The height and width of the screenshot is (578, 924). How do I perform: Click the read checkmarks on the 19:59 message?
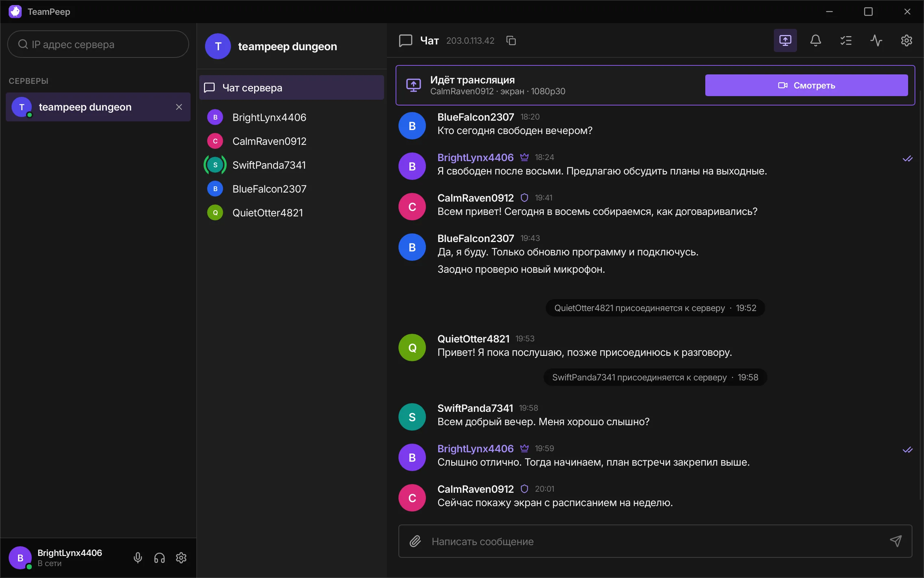point(908,450)
